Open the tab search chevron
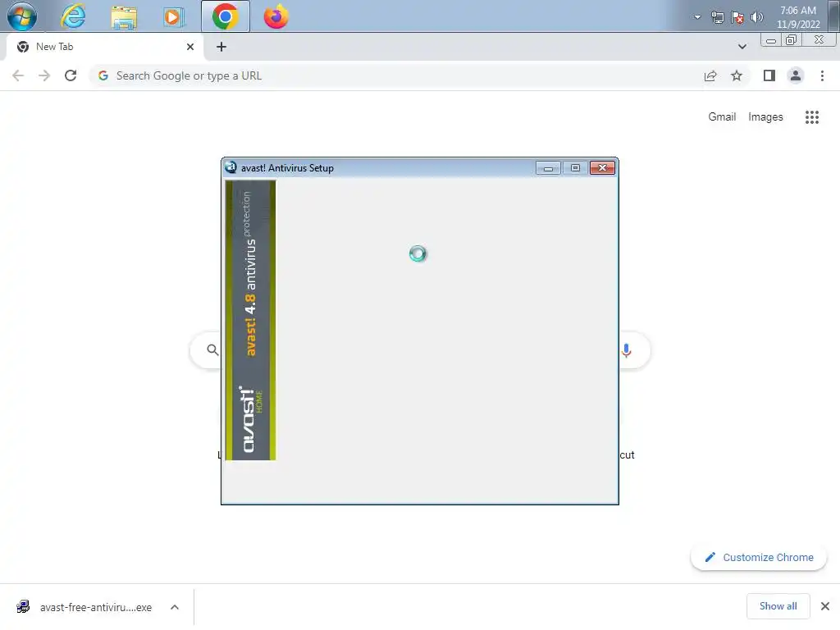Viewport: 840px width, 630px height. (x=742, y=47)
